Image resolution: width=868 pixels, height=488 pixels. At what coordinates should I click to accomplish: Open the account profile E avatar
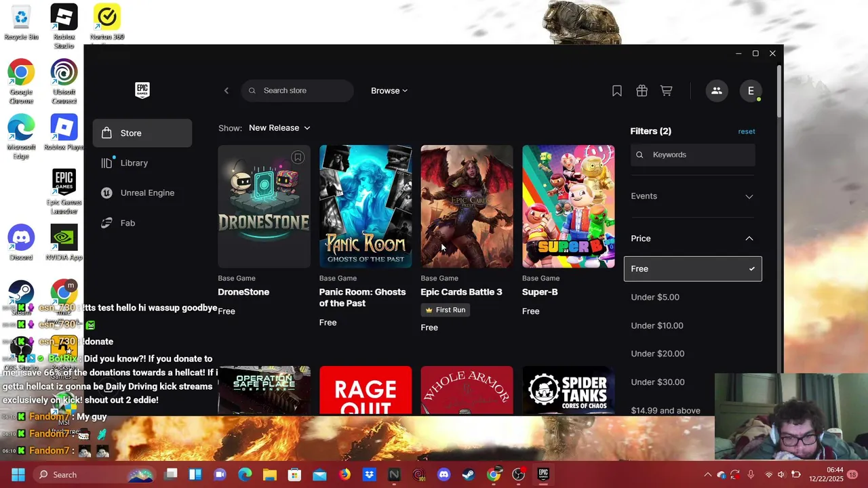pos(751,91)
